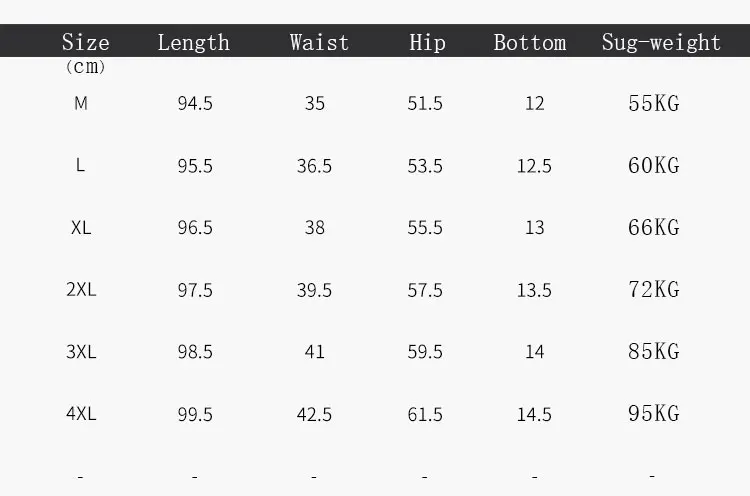Screen dimensions: 750x496
Task: Click the 94.5 length value
Action: pyautogui.click(x=195, y=103)
